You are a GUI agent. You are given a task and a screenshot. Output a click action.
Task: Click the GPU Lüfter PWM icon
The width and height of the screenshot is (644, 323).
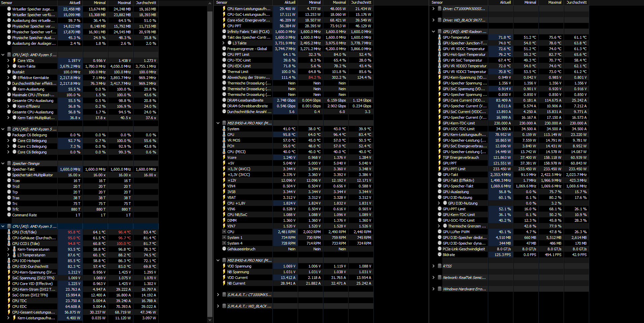click(440, 232)
